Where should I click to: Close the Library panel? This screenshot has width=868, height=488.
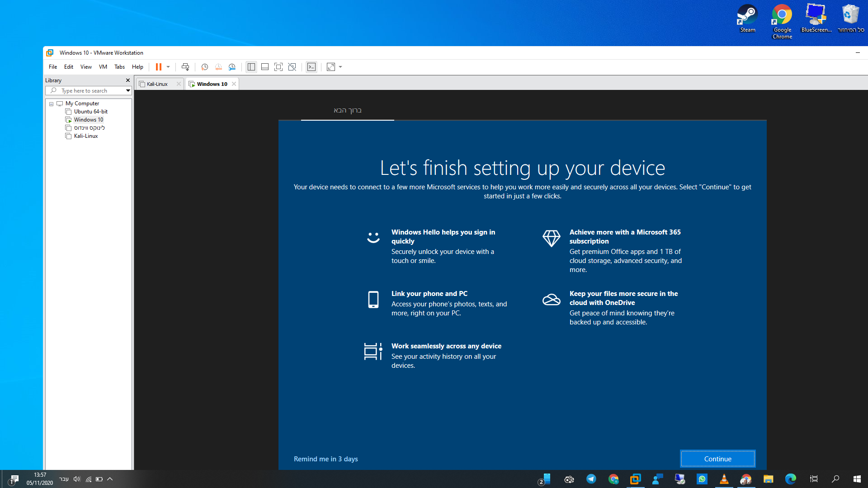coord(128,80)
